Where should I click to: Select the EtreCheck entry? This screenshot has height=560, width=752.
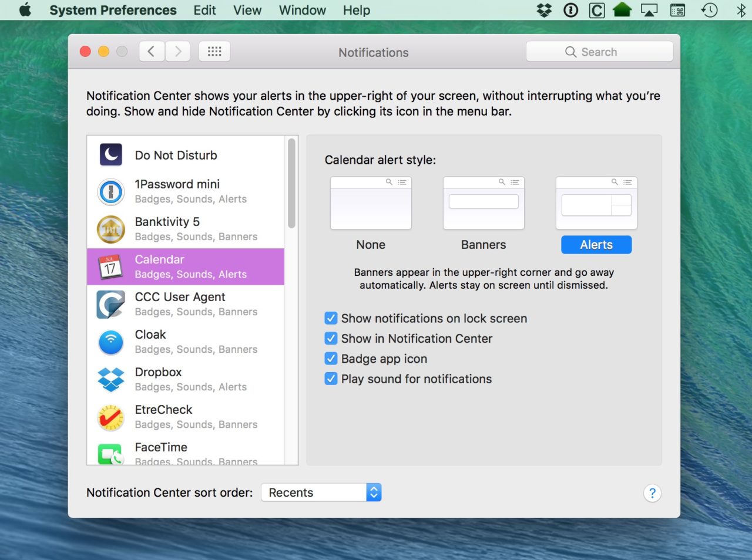point(186,417)
